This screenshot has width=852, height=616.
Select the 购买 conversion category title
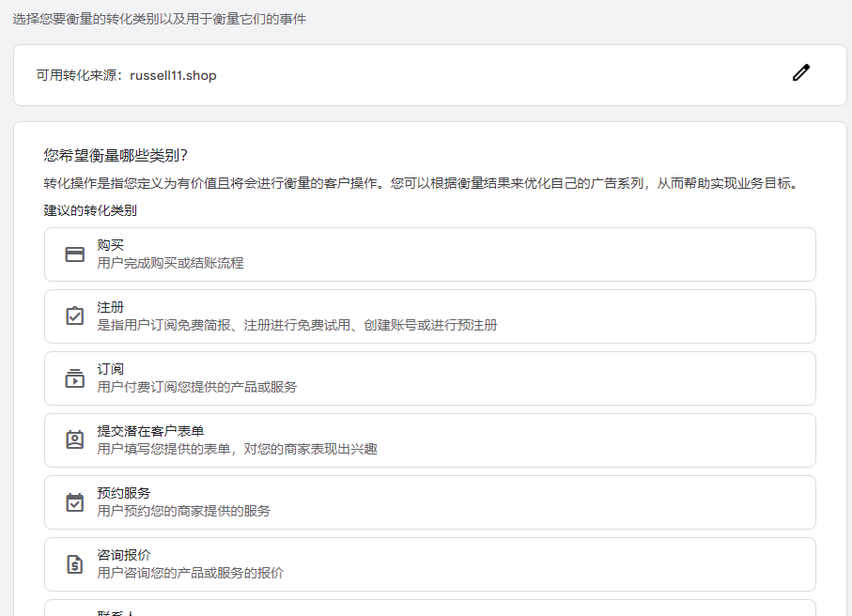[x=111, y=245]
